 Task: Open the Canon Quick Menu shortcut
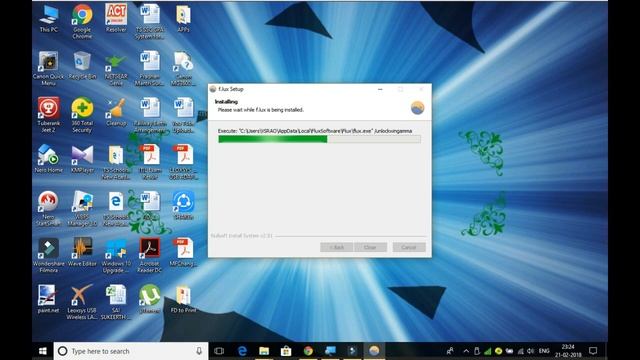click(48, 69)
